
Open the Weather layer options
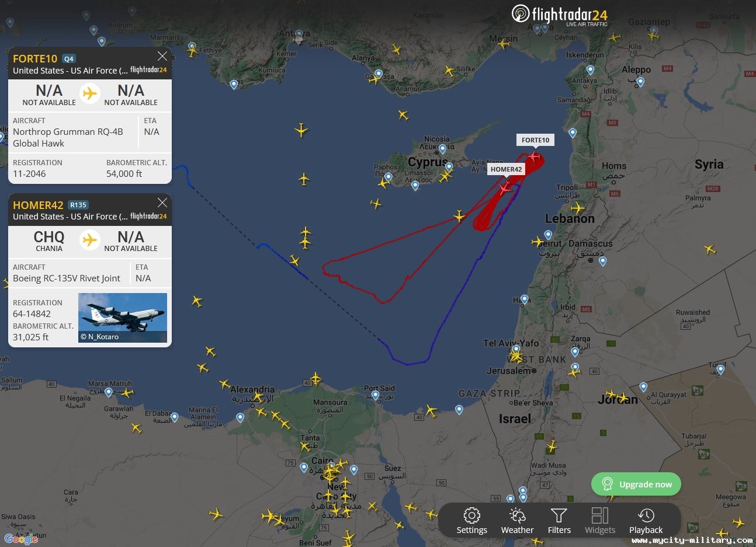tap(517, 521)
